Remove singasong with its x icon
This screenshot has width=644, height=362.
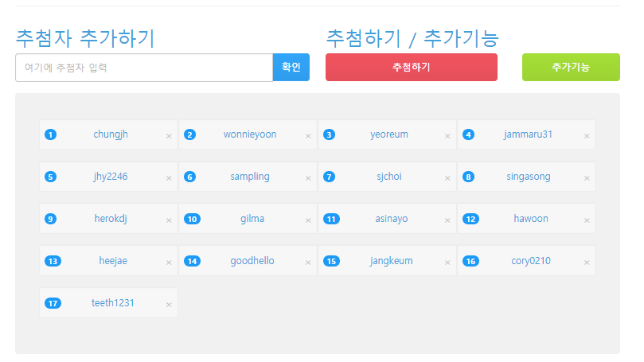[x=587, y=178]
